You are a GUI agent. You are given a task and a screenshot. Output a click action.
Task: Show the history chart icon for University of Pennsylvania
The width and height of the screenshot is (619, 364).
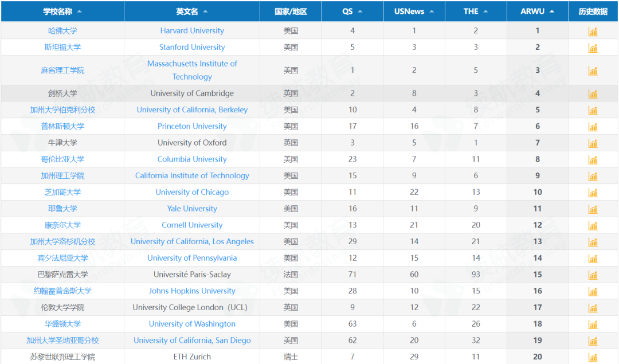pos(593,259)
